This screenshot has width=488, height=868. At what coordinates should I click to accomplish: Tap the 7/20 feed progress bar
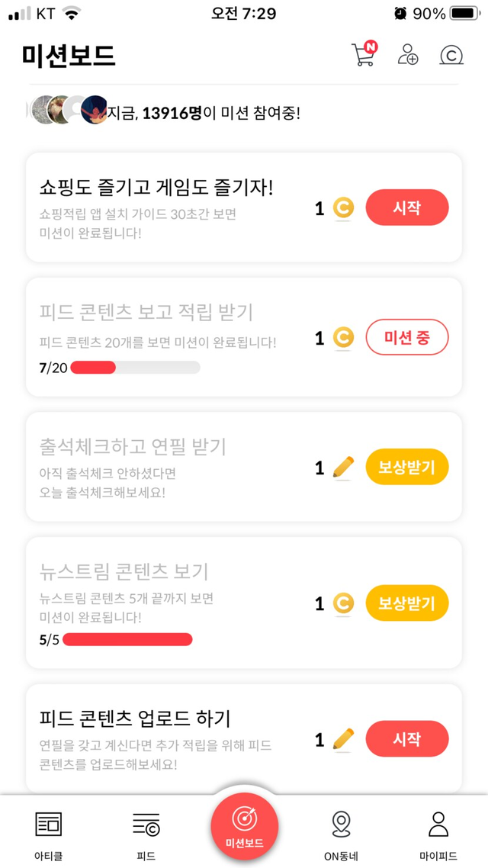(x=135, y=368)
